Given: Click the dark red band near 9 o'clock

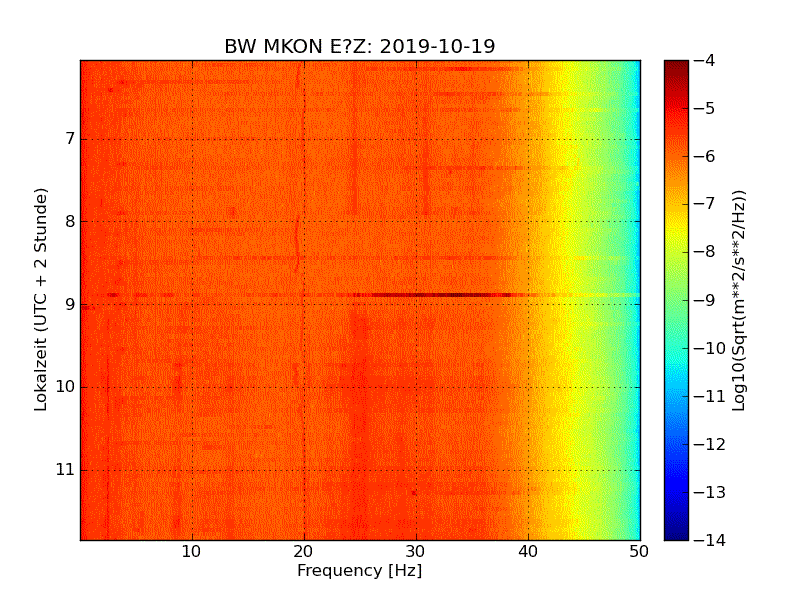Looking at the screenshot, I should [439, 295].
